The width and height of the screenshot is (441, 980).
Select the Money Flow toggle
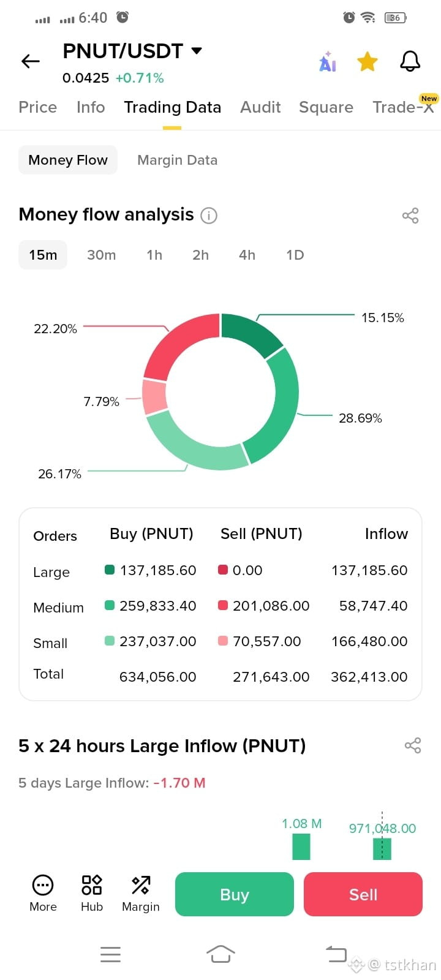68,160
